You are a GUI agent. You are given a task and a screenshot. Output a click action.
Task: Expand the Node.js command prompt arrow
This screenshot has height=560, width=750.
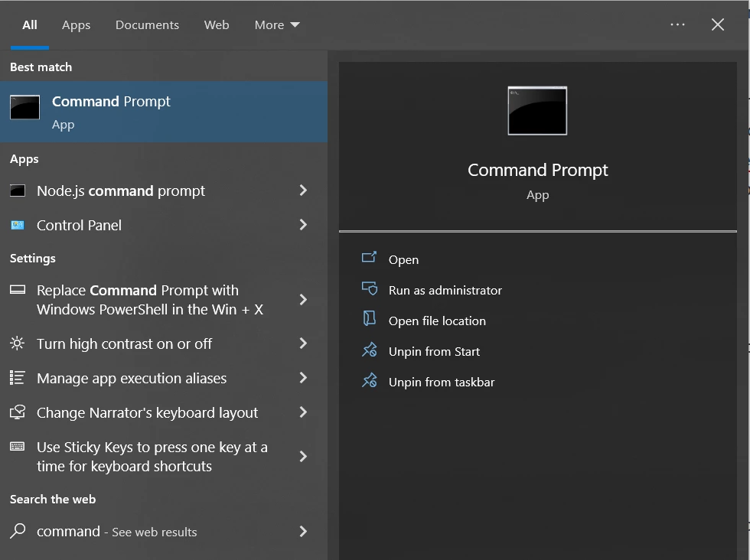(303, 190)
